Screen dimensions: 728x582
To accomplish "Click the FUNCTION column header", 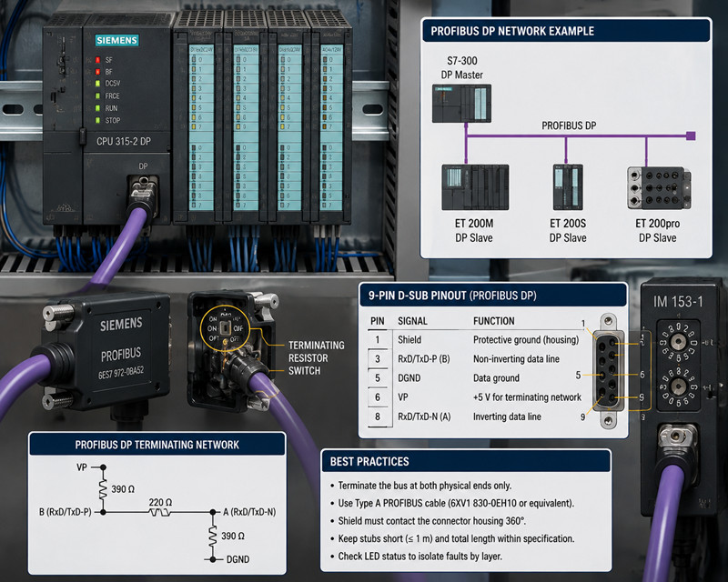I will pos(493,321).
